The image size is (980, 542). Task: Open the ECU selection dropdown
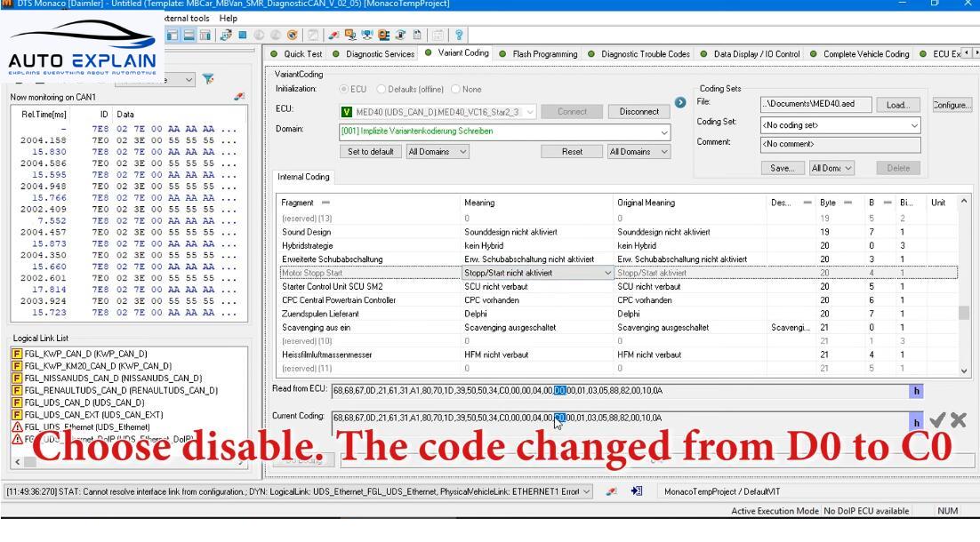530,112
